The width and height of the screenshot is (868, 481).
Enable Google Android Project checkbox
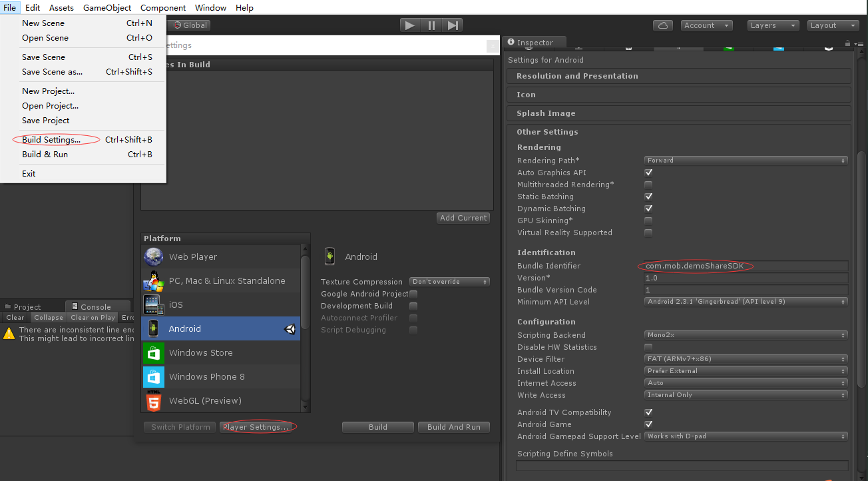point(413,294)
